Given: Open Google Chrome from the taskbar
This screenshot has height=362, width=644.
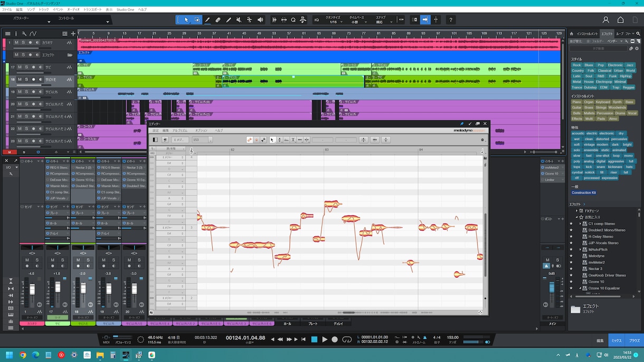Looking at the screenshot, I should click(23, 355).
